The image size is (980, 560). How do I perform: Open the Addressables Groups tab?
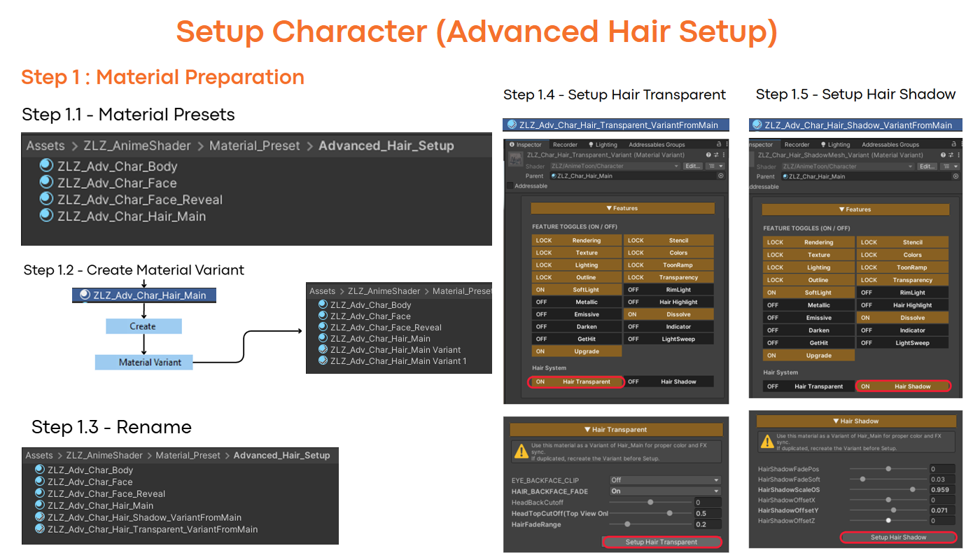(x=657, y=144)
